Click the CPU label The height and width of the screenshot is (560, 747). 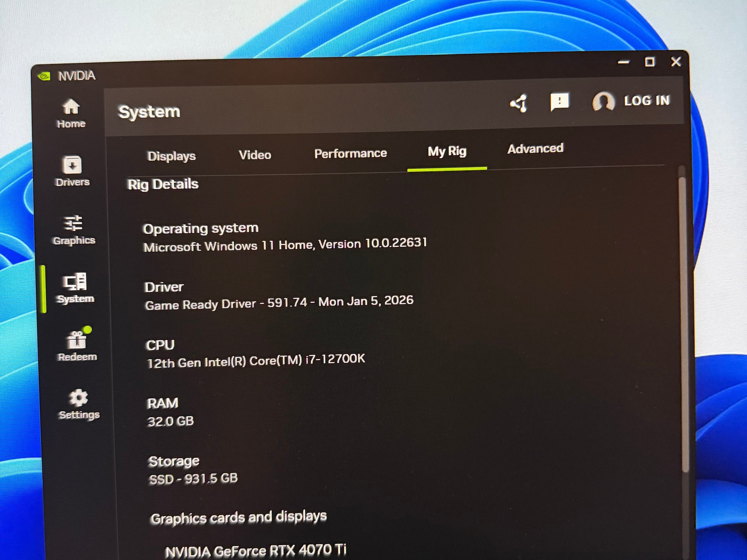point(160,345)
